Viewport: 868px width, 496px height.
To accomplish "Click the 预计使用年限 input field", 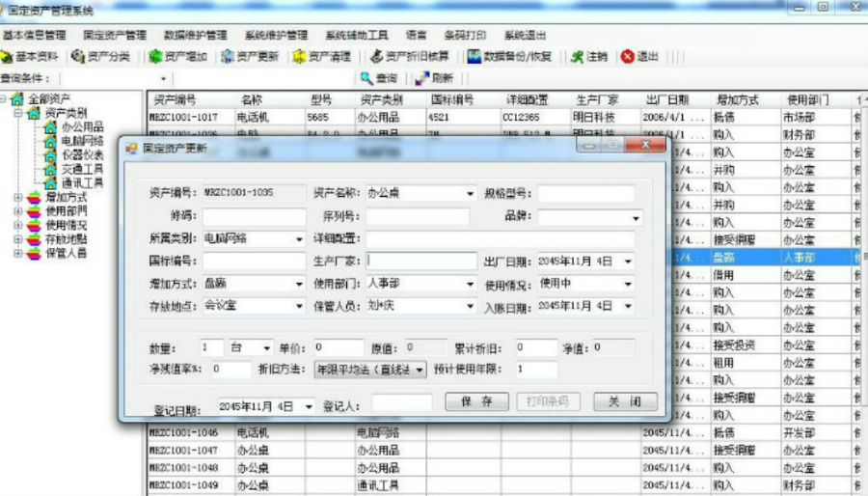I will (x=536, y=370).
